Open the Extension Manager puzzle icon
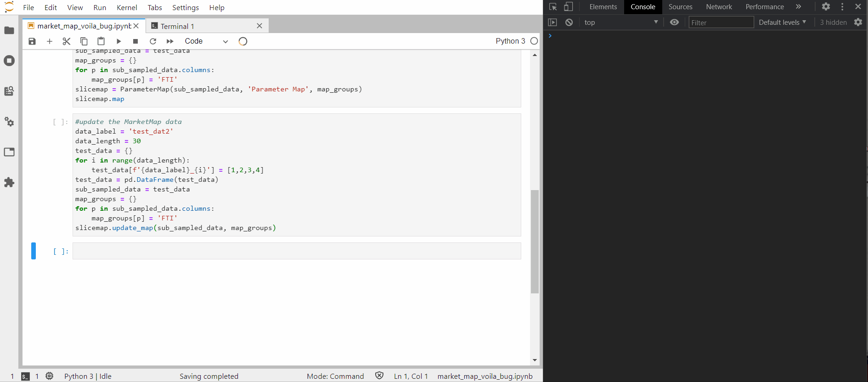The width and height of the screenshot is (868, 382). (9, 182)
